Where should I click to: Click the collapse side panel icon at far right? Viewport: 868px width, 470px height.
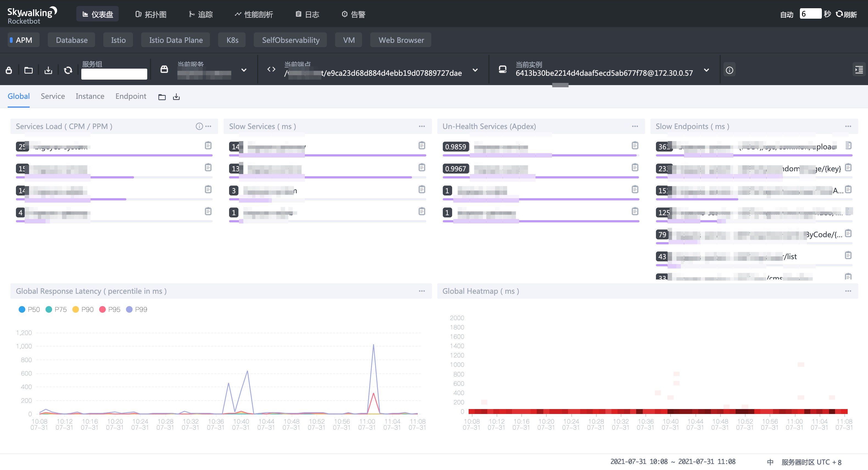click(x=859, y=70)
